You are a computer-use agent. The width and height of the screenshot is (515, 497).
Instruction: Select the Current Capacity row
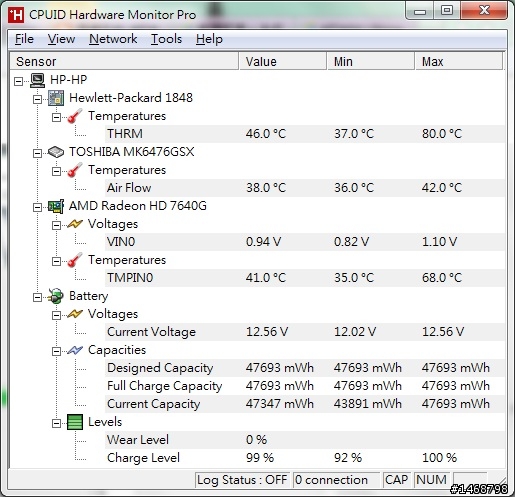click(x=305, y=404)
